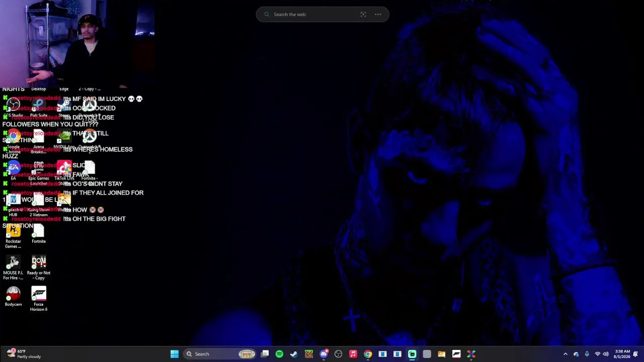Open the weather widget showing 65°F
644x362 pixels.
[x=24, y=354]
